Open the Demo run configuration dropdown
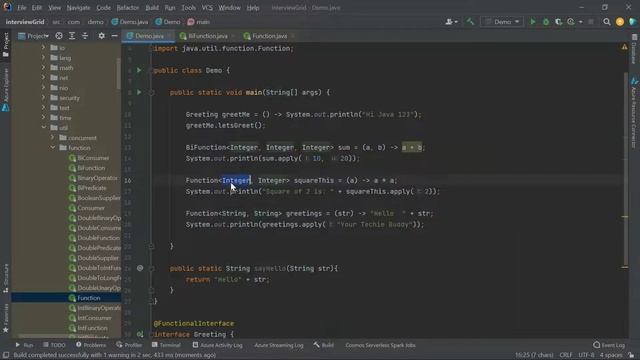The width and height of the screenshot is (640, 360). (x=502, y=22)
